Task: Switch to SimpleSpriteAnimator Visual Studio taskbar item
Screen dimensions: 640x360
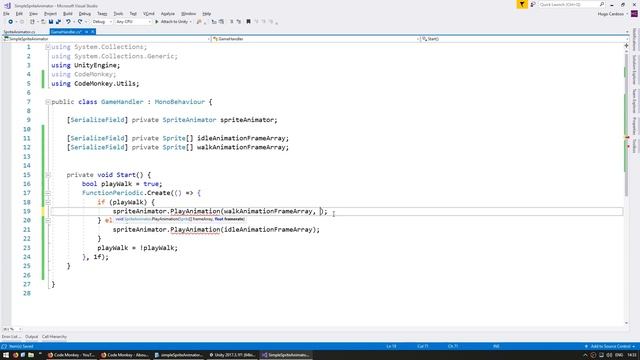Action: click(x=286, y=355)
